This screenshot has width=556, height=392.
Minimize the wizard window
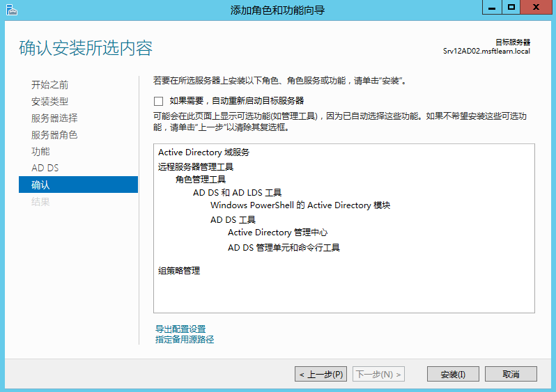click(492, 7)
